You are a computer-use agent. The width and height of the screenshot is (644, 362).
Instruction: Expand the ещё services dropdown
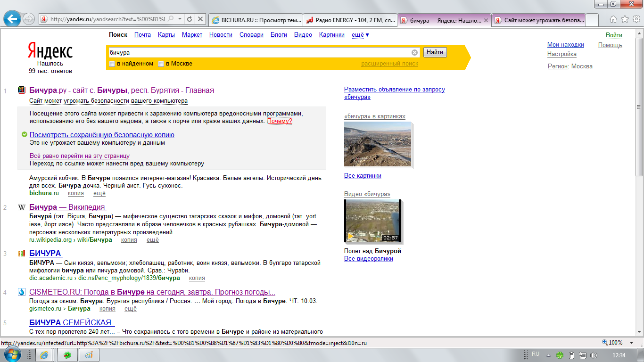[x=360, y=35]
